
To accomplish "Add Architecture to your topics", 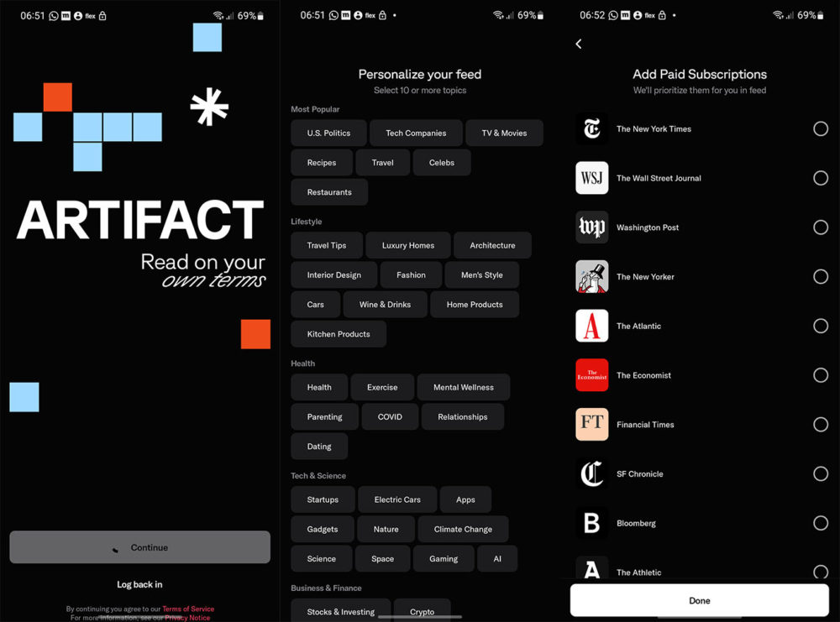I will coord(492,246).
